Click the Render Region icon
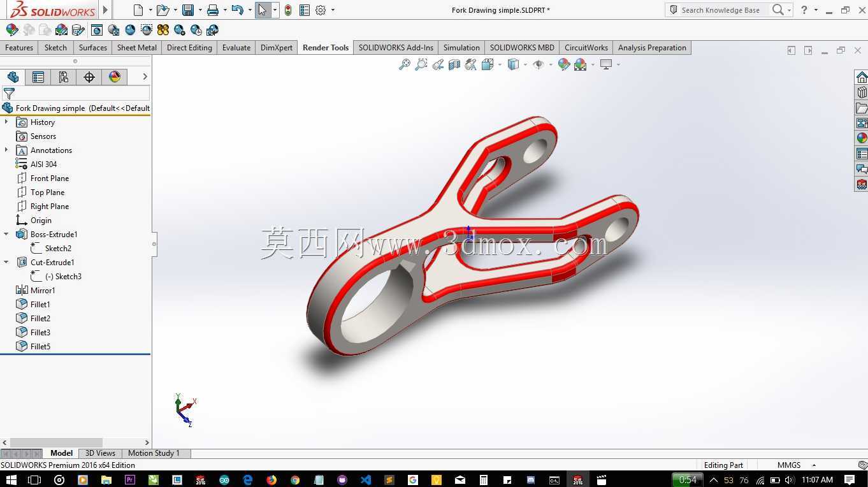The width and height of the screenshot is (868, 487). tap(147, 30)
